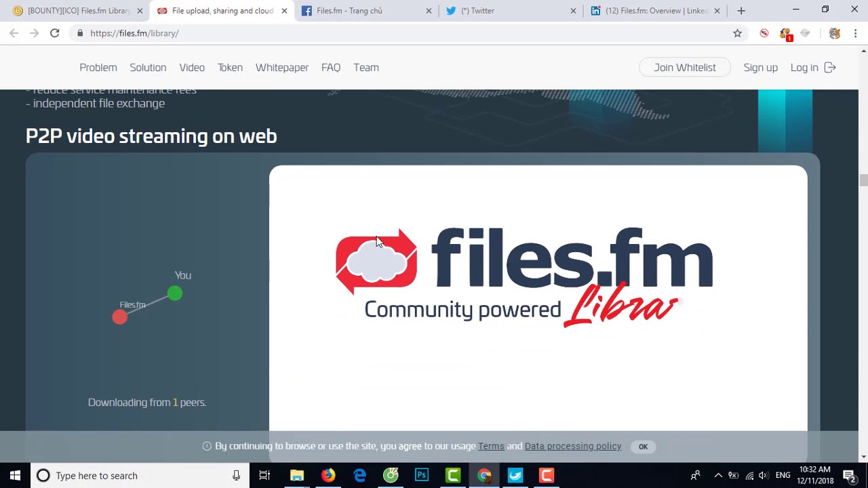868x488 pixels.
Task: Open Photoshop from the taskbar
Action: (x=422, y=475)
